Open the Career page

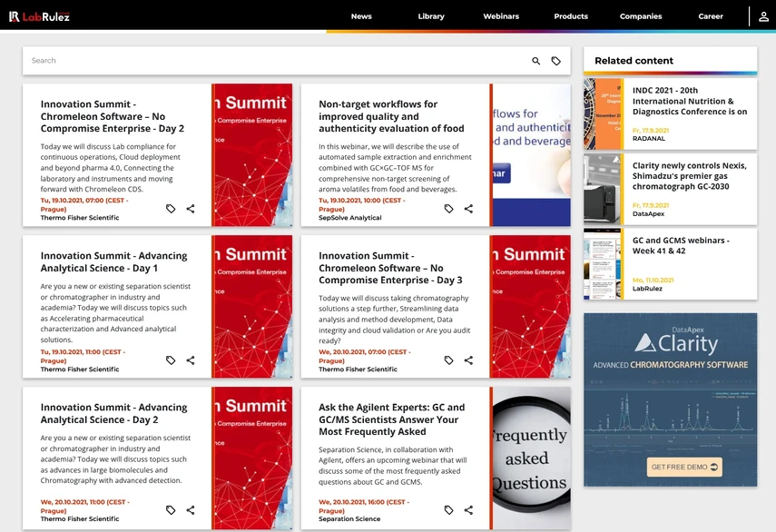tap(710, 16)
